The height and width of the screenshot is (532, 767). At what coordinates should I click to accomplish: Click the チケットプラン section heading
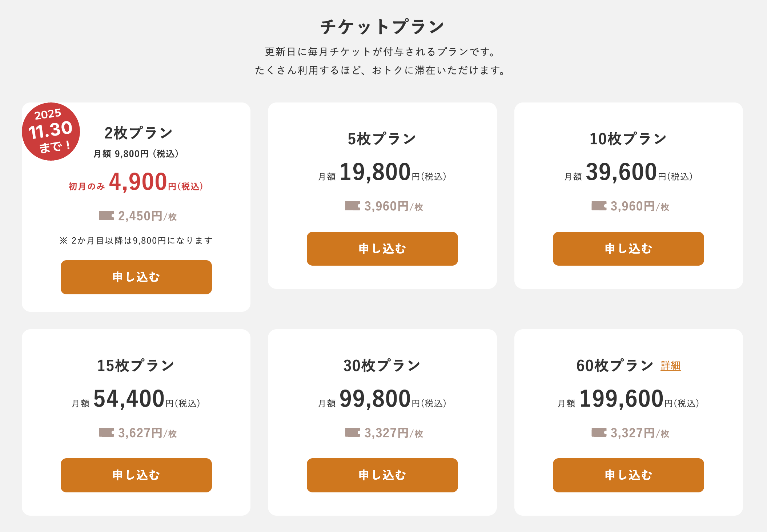382,27
